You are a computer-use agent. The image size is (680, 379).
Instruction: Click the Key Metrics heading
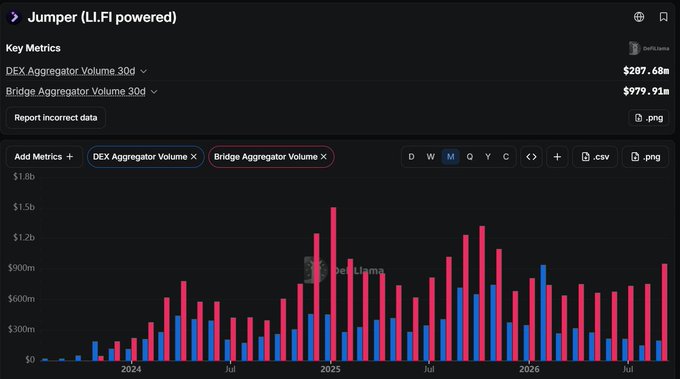tap(33, 48)
